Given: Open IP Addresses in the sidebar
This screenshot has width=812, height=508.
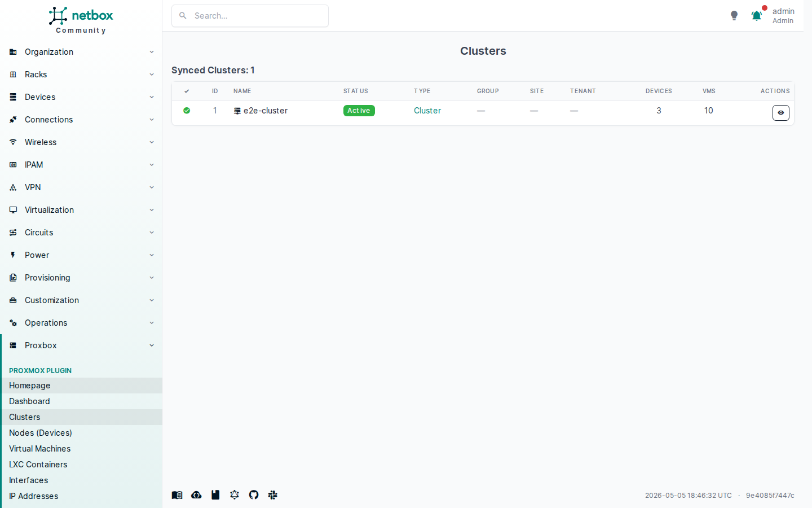Looking at the screenshot, I should 81,496.
